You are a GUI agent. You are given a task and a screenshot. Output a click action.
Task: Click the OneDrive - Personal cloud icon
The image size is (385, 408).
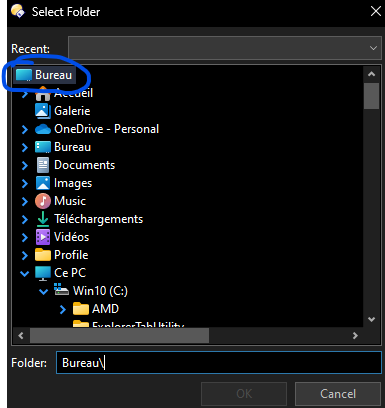43,129
